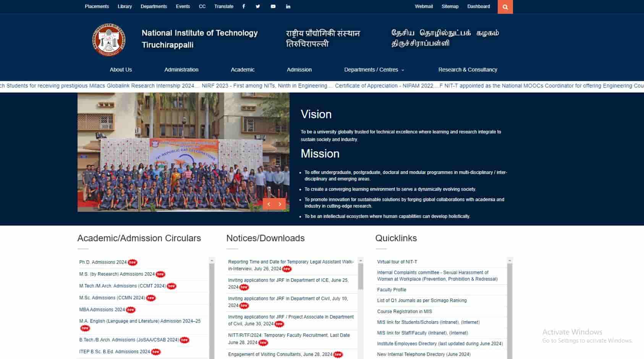This screenshot has width=644, height=359.
Task: Open the Webmail link
Action: 424,6
